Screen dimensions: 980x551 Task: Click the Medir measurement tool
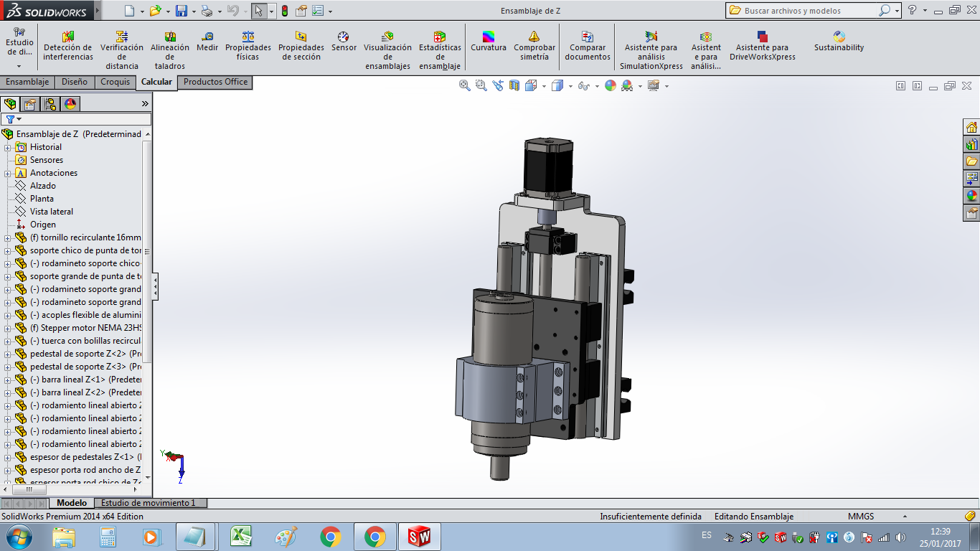click(207, 42)
